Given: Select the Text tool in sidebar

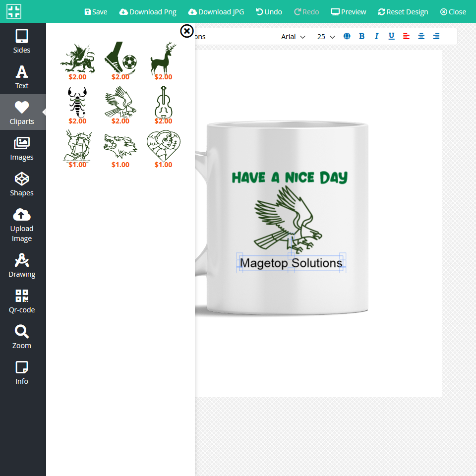Looking at the screenshot, I should 22,77.
